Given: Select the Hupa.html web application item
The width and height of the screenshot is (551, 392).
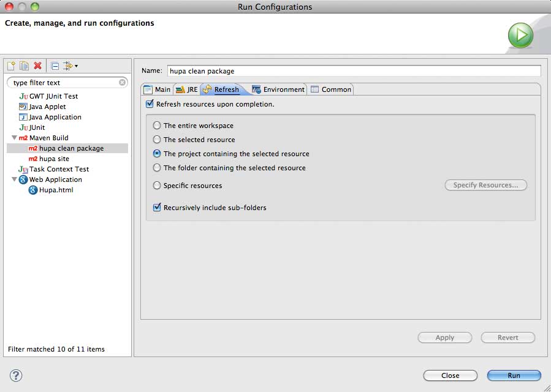Looking at the screenshot, I should tap(56, 190).
